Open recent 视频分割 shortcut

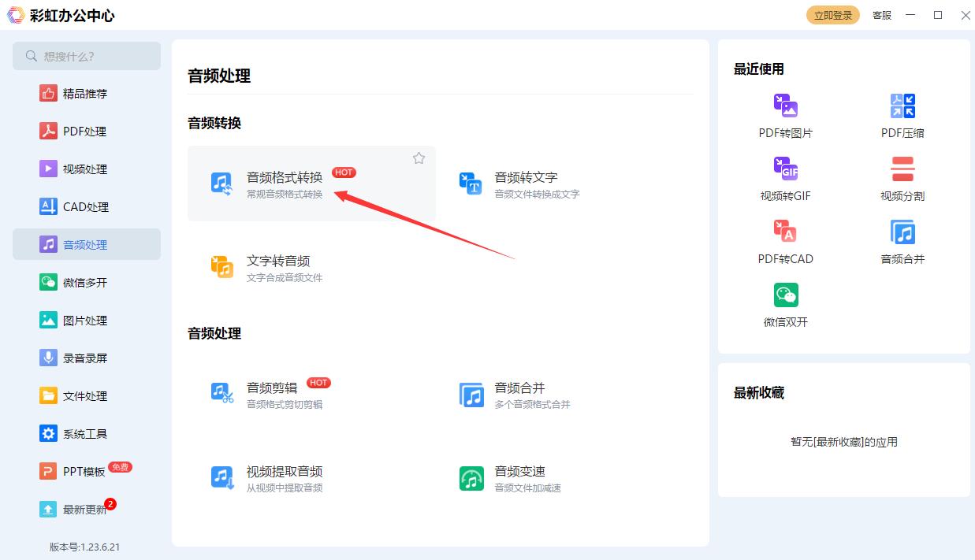click(x=902, y=178)
